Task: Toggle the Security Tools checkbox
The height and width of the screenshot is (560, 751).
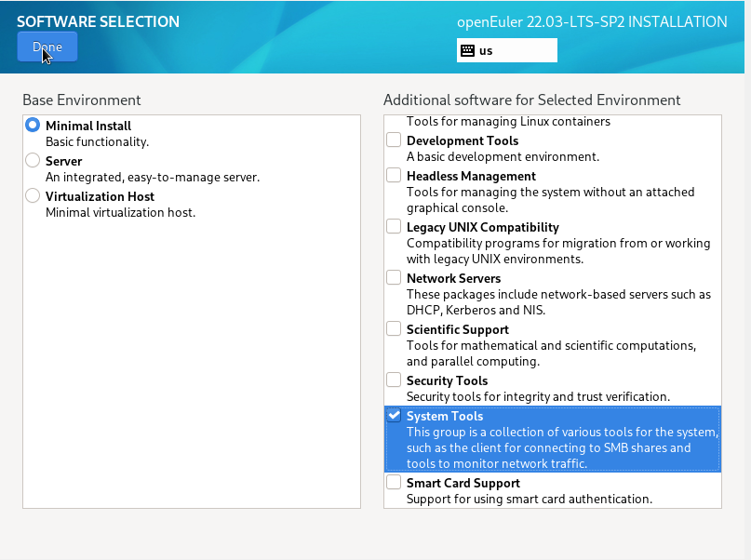Action: (x=394, y=380)
